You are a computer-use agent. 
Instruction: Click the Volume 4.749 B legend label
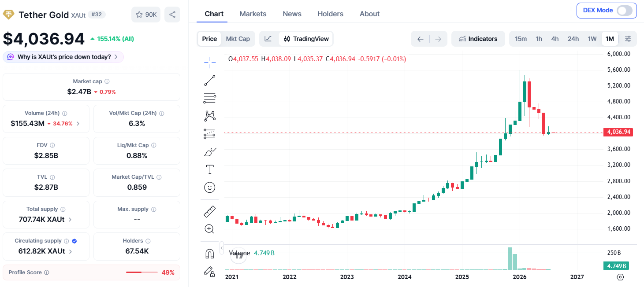[x=252, y=253]
